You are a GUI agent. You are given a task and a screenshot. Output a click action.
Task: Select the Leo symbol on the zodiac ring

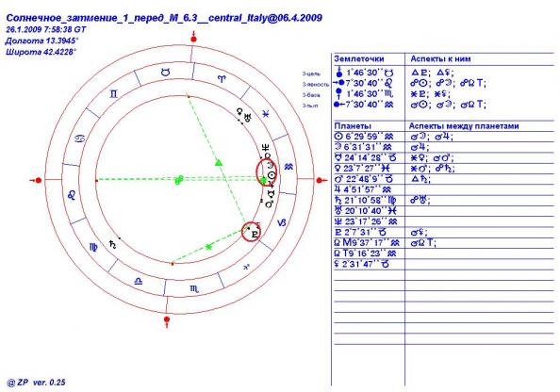(72, 194)
